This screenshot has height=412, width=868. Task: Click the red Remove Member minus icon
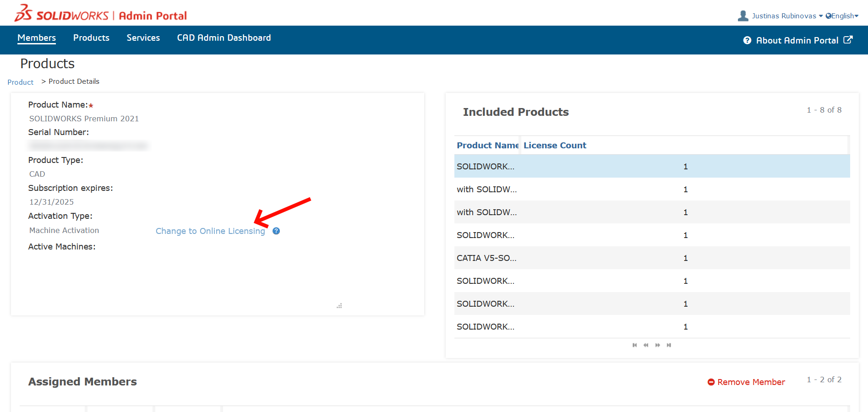pyautogui.click(x=711, y=382)
